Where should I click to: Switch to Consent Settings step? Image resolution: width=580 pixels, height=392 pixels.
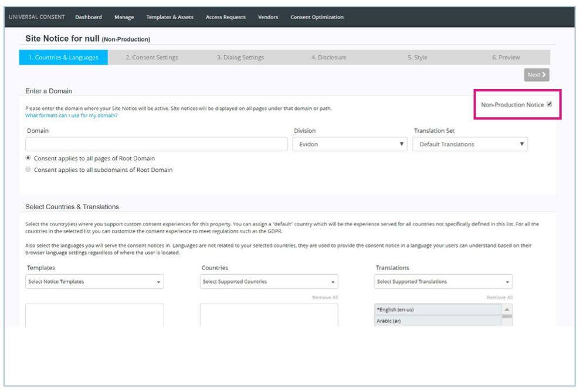[x=152, y=57]
